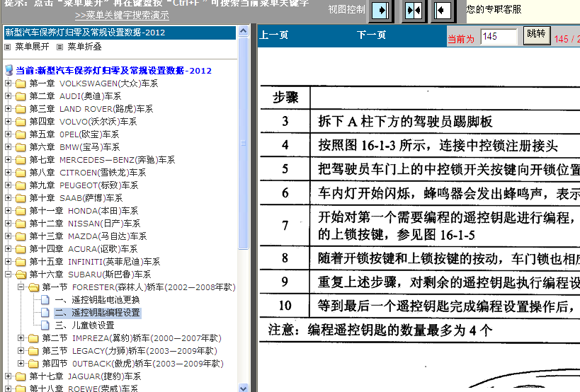The image size is (580, 392).
Task: Click 菜单展开 to expand all menus
Action: coord(32,47)
